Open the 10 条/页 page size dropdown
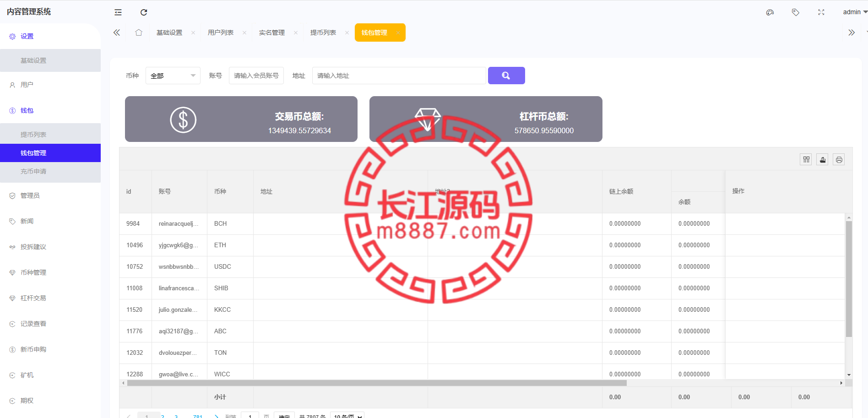868x418 pixels. [347, 416]
